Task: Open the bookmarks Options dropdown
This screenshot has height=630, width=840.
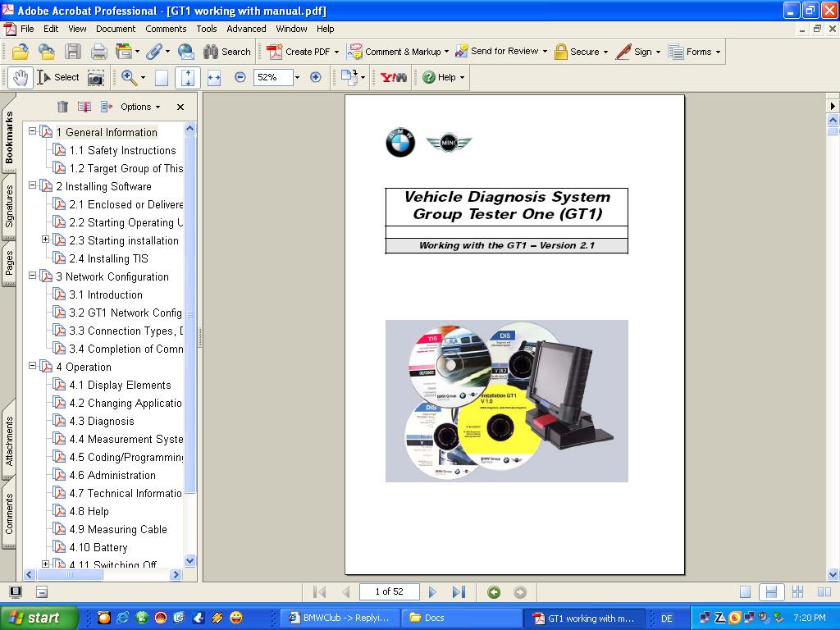Action: coord(140,107)
